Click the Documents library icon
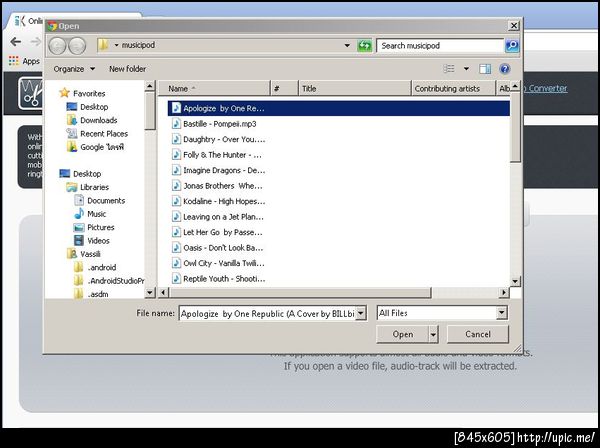The image size is (600, 448). pos(79,200)
